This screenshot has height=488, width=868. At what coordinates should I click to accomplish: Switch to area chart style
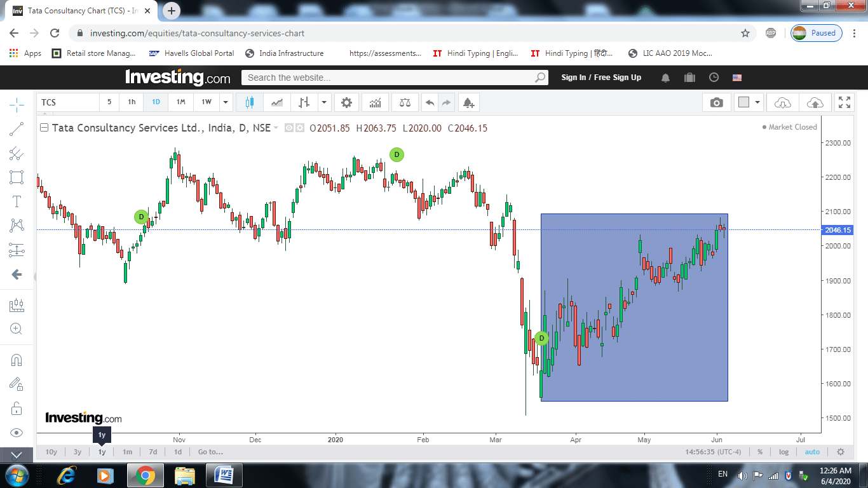click(277, 102)
